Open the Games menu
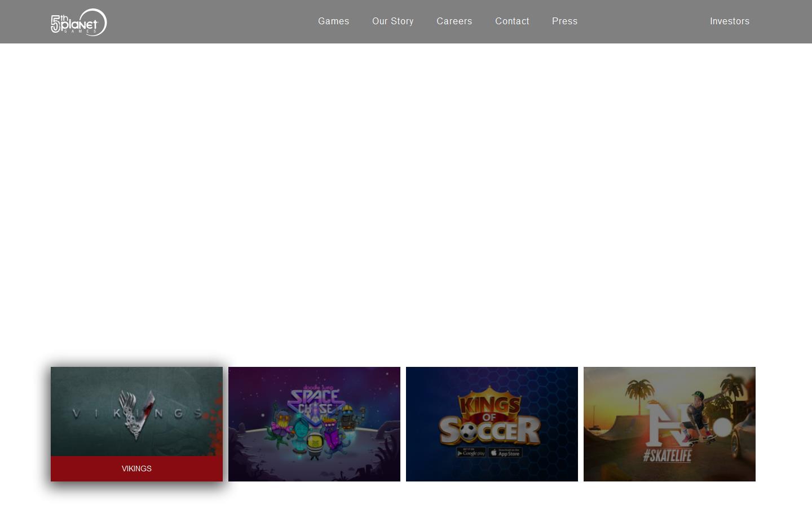The image size is (812, 508). 333,21
